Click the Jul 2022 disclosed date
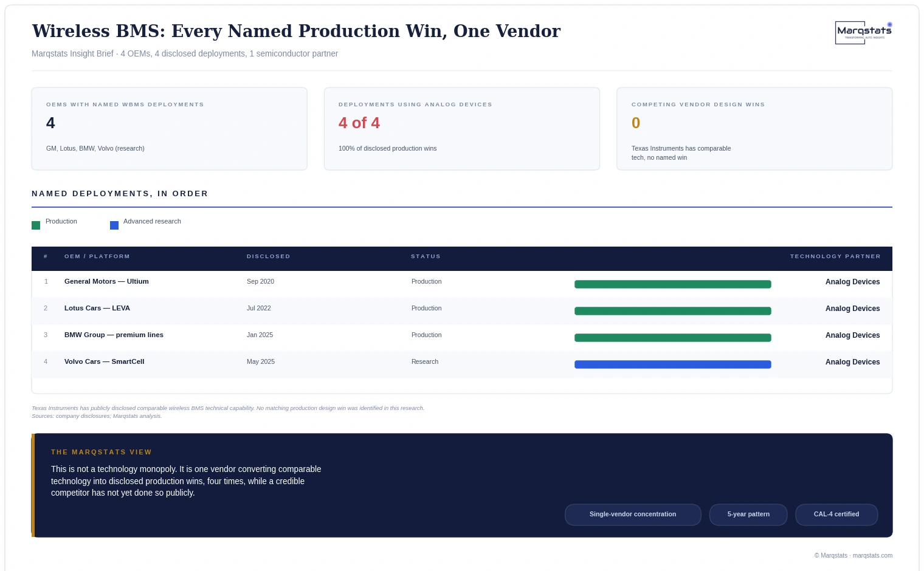924x571 pixels. pyautogui.click(x=259, y=308)
